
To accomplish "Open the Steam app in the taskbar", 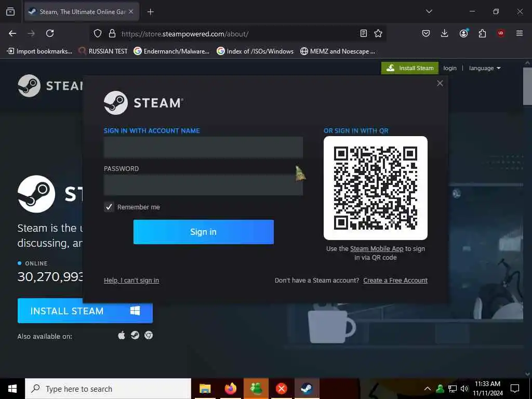I will [307, 389].
